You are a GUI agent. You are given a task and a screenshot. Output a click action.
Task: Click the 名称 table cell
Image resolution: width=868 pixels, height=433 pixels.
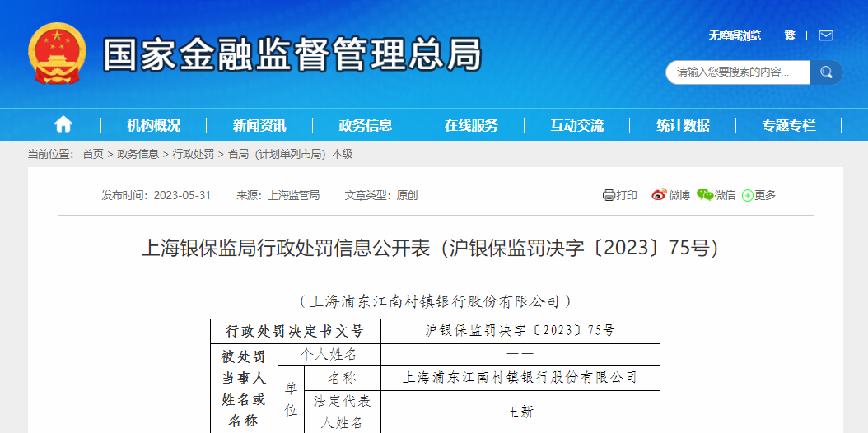click(343, 378)
